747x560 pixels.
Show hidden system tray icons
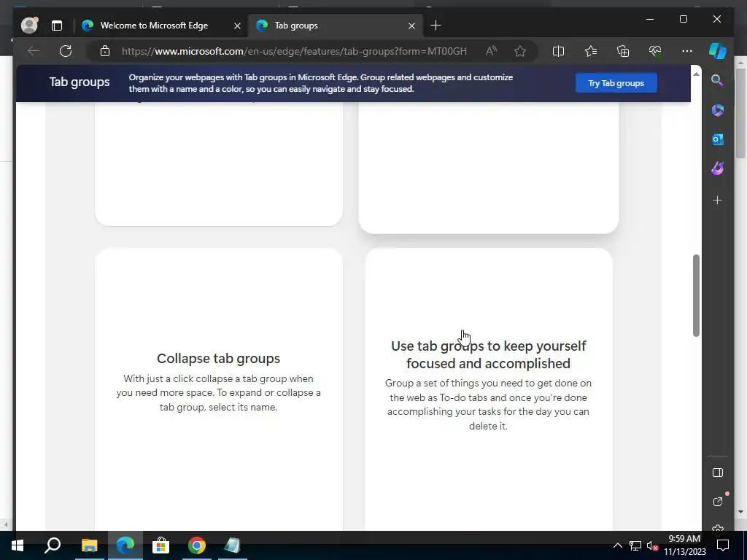point(617,545)
